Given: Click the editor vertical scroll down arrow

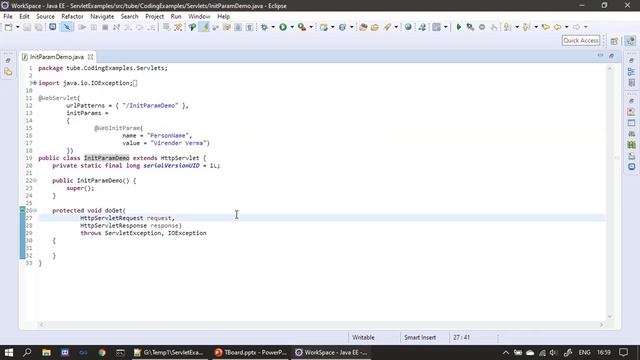Looking at the screenshot, I should pos(610,316).
